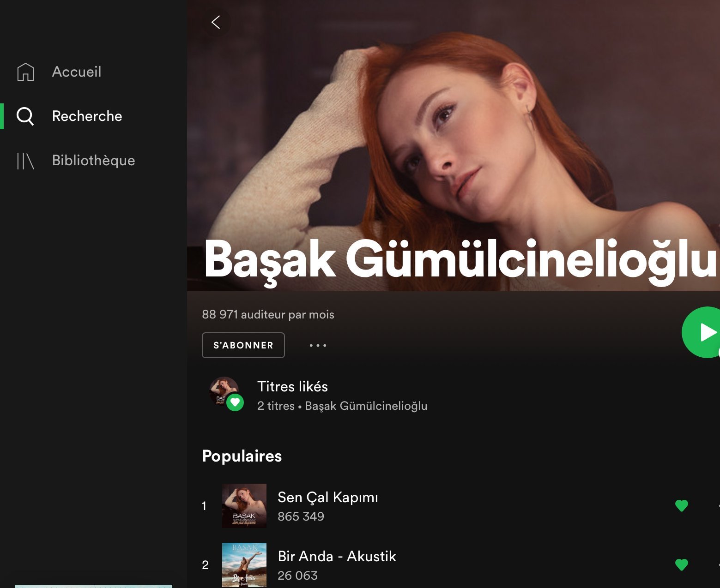Unlike the song Sen Çal Kapımı

681,506
